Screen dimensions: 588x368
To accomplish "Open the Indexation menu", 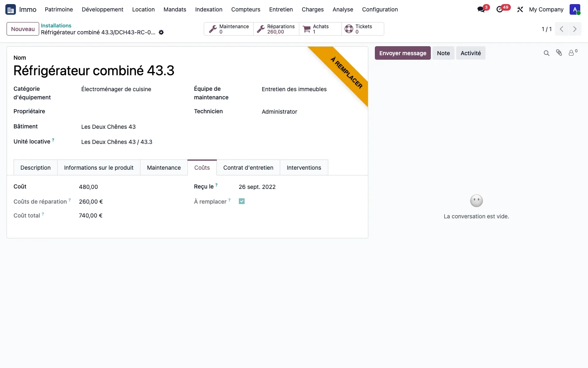I will click(209, 9).
